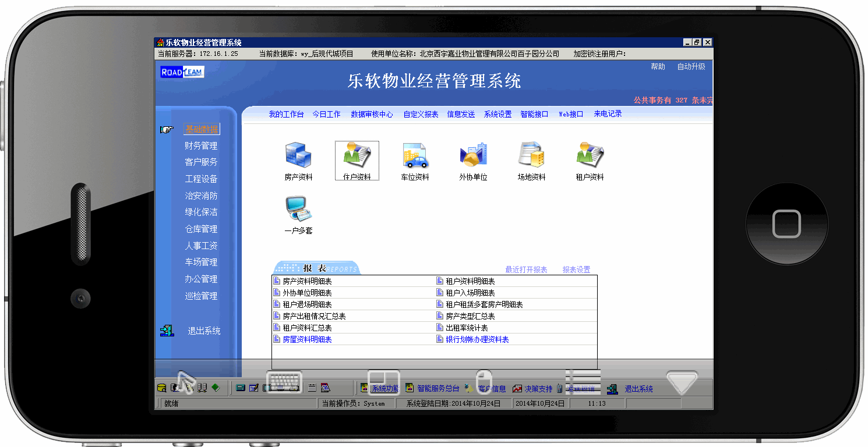Tap the keyboard overlay icon
Viewport: 868px width, 447px height.
[x=284, y=382]
